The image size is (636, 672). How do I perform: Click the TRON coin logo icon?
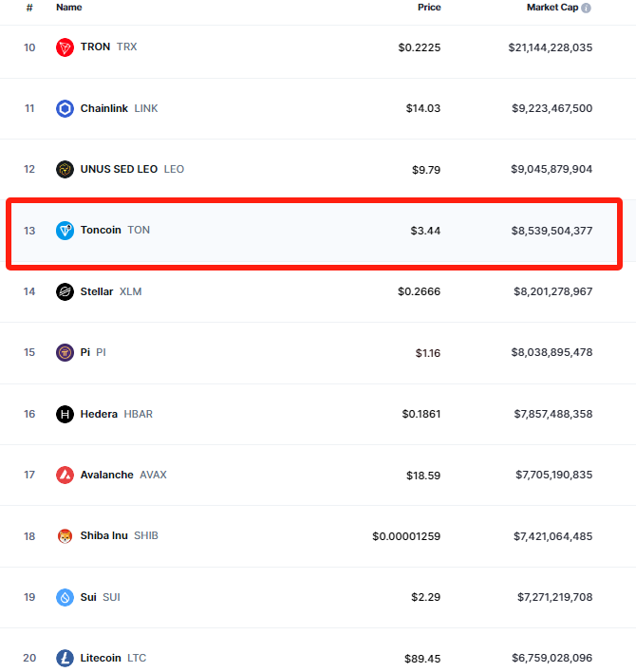click(x=65, y=47)
